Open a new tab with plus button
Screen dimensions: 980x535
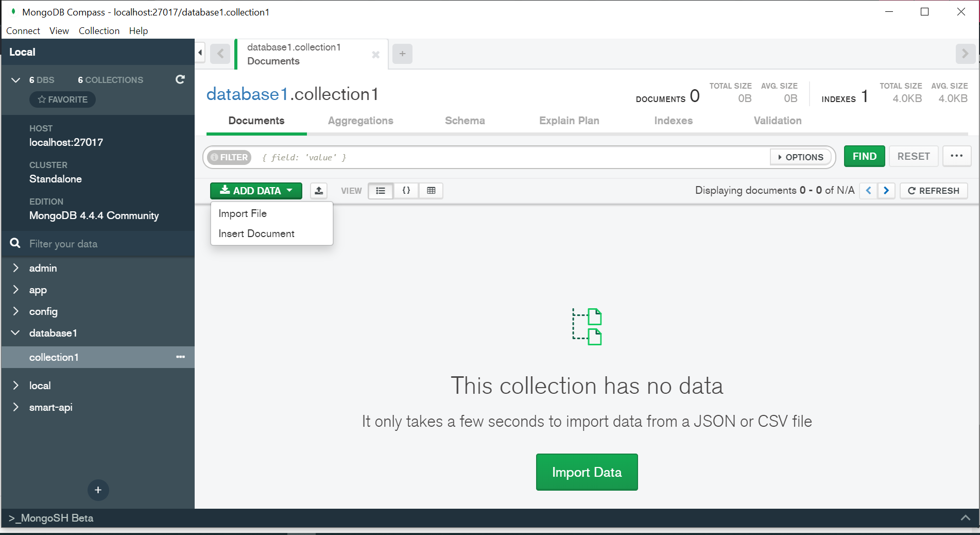coord(402,54)
